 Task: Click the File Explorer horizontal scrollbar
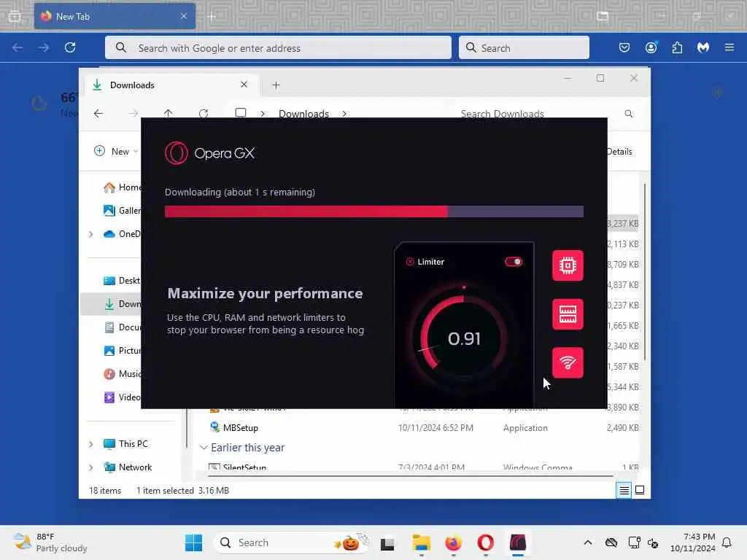[411, 475]
